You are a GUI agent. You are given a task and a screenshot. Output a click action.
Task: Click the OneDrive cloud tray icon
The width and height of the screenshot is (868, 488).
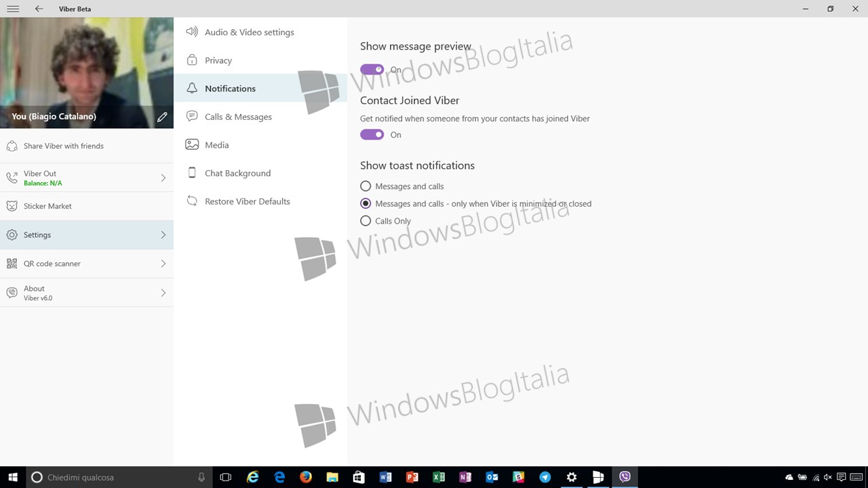click(789, 477)
